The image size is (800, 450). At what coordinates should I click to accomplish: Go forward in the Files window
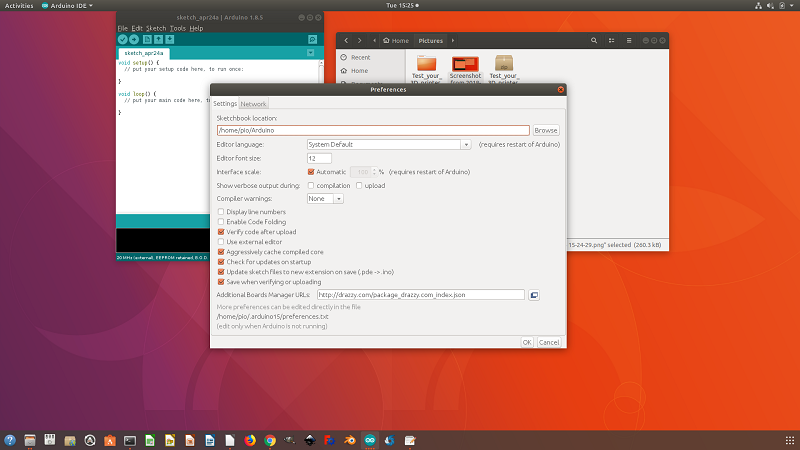360,41
